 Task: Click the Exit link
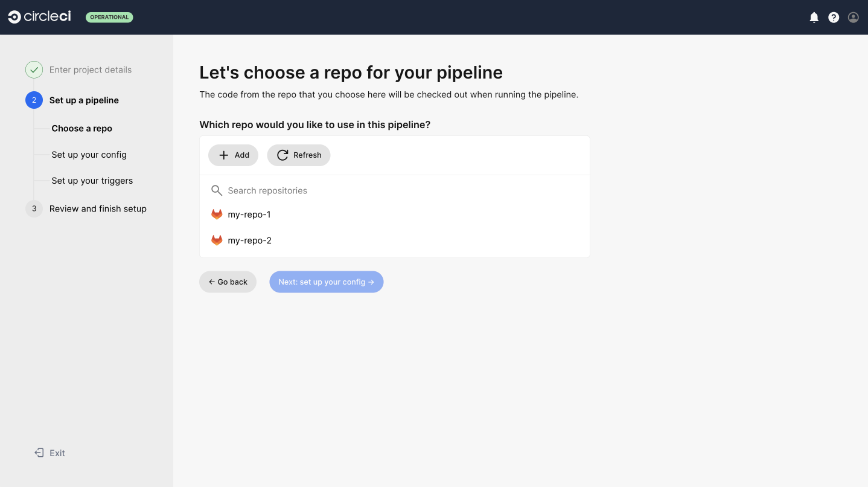57,453
